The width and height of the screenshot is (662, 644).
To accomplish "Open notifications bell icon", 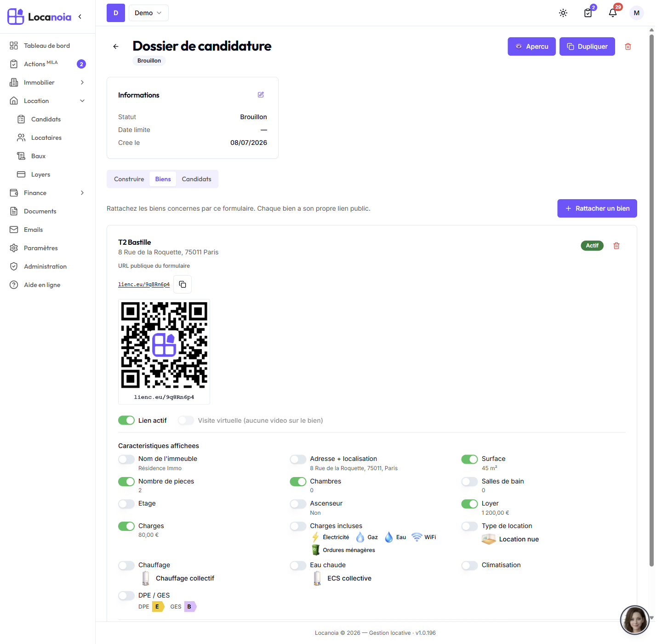I will point(613,13).
